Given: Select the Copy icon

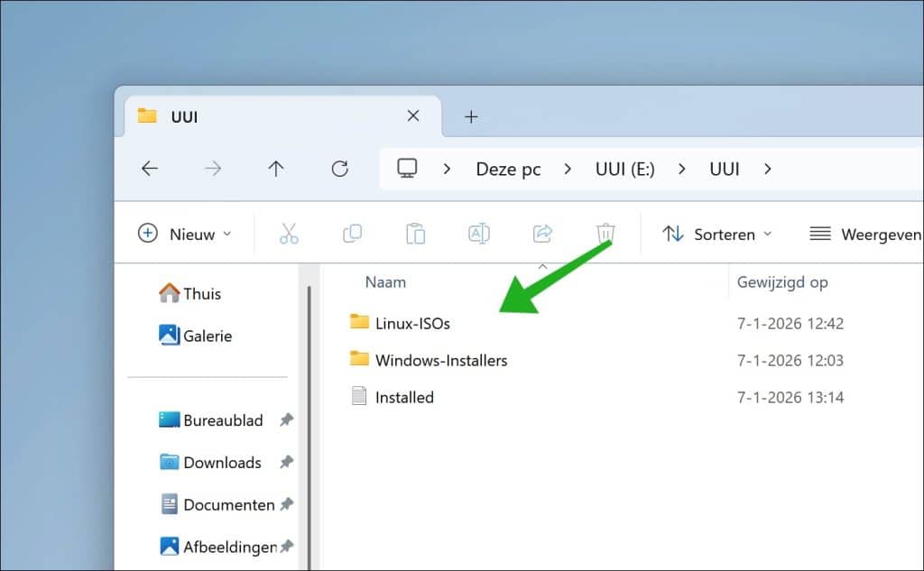Looking at the screenshot, I should (352, 233).
